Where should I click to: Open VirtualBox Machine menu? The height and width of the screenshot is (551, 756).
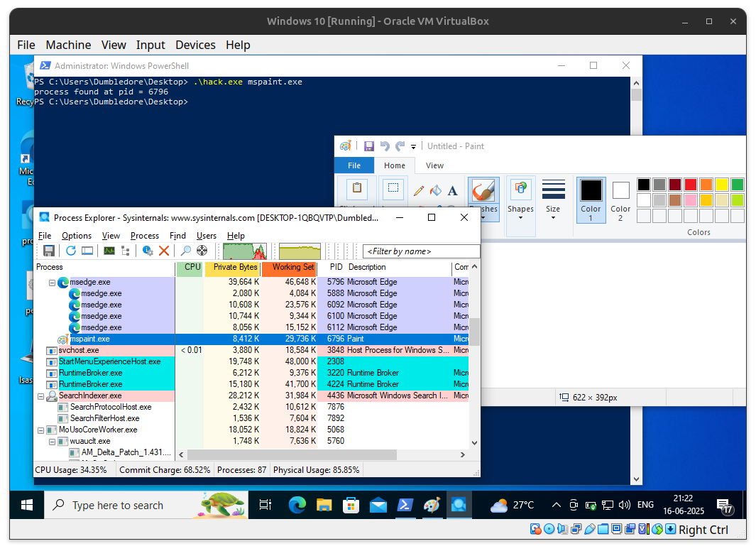68,45
